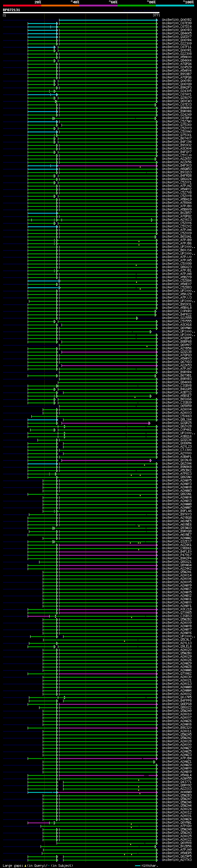This screenshot has height=868, width=197.
Task: Select the label UniRef100_B9RVR6
Action: click(x=176, y=111)
